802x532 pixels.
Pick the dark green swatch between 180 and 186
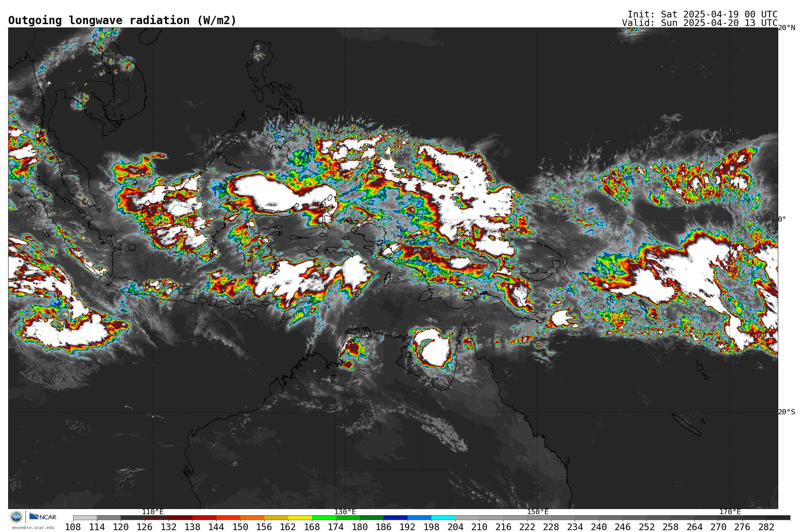[372, 518]
